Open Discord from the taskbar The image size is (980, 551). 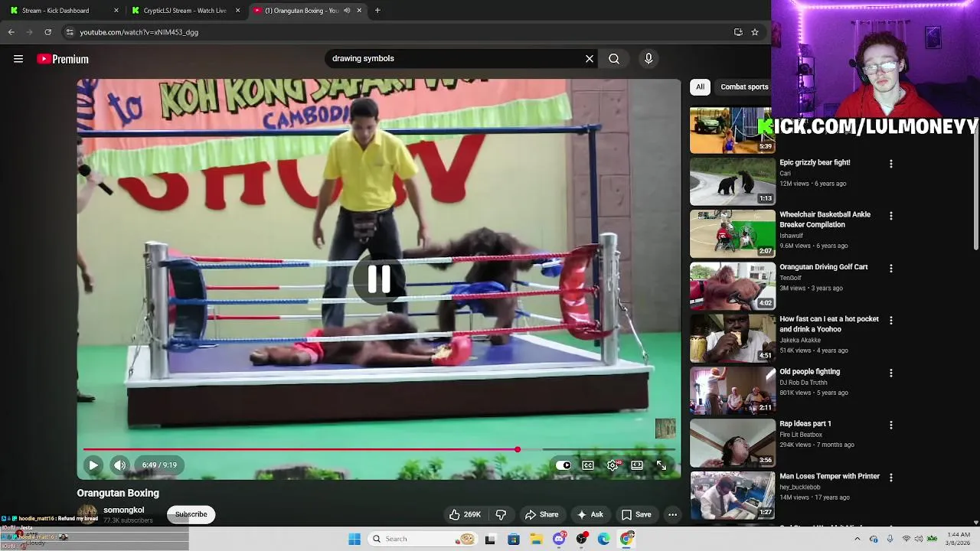(x=560, y=539)
